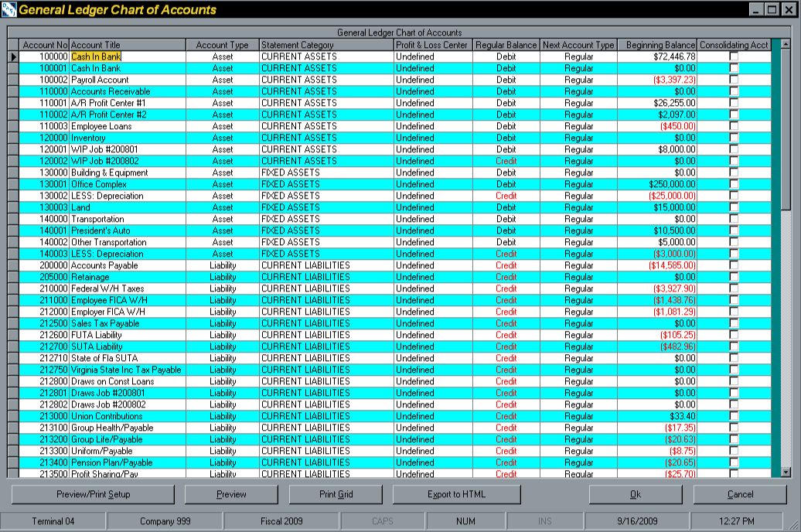This screenshot has width=801, height=532.
Task: Select the row selector for account 100000
Action: (x=13, y=56)
